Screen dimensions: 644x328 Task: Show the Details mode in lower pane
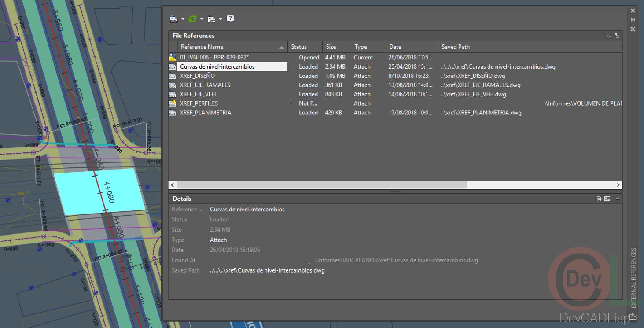tap(599, 199)
